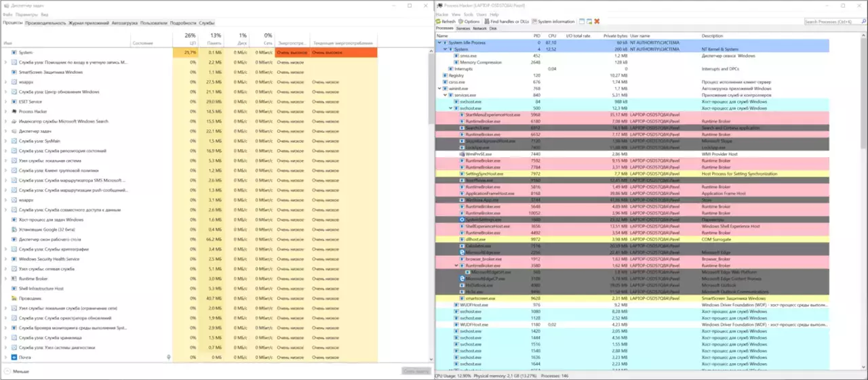Collapse System Idle Process tree in Process Hacker
Viewport: 868px width, 380px height.
(x=439, y=43)
